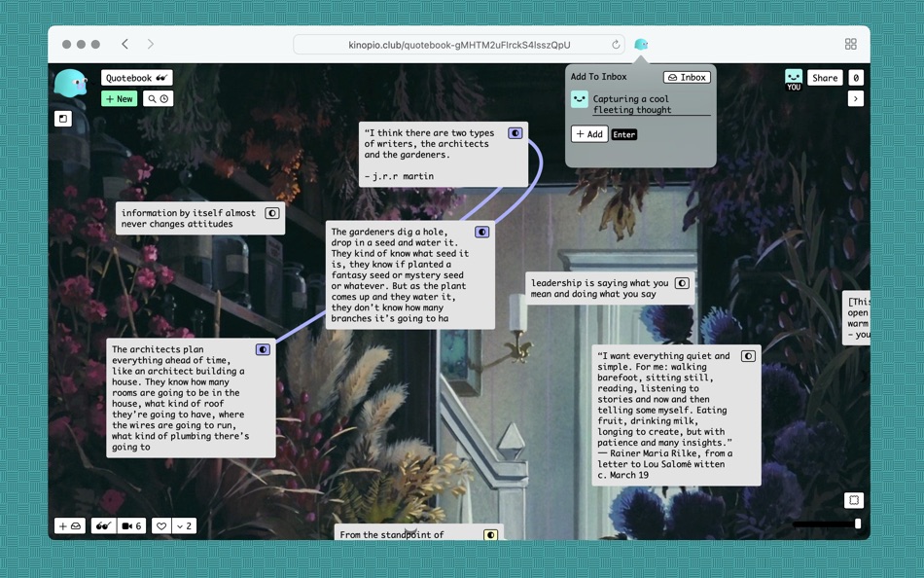Expand the right sidebar arrow
924x578 pixels.
(856, 98)
